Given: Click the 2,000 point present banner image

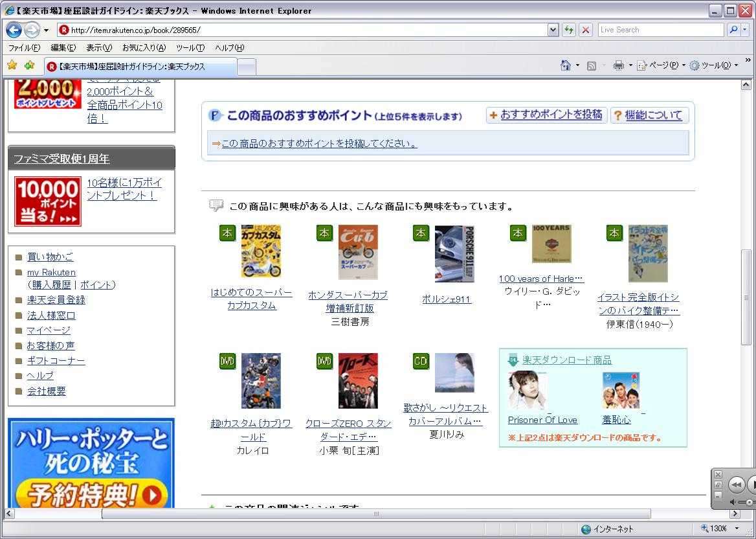Looking at the screenshot, I should pos(47,94).
